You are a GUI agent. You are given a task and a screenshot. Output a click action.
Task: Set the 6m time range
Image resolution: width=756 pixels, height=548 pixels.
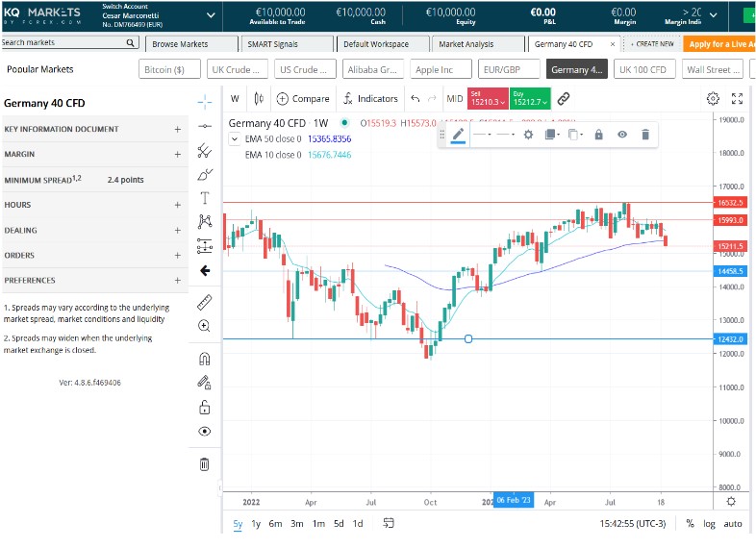click(275, 523)
